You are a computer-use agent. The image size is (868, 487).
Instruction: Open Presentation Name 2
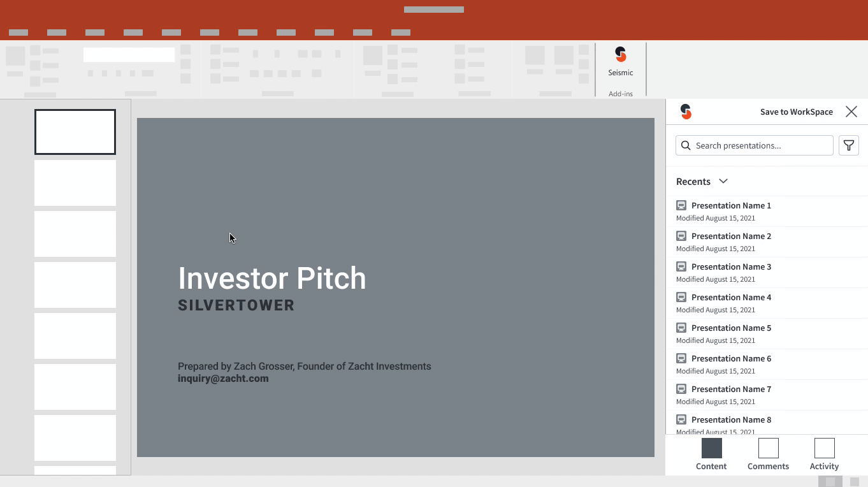click(x=767, y=242)
